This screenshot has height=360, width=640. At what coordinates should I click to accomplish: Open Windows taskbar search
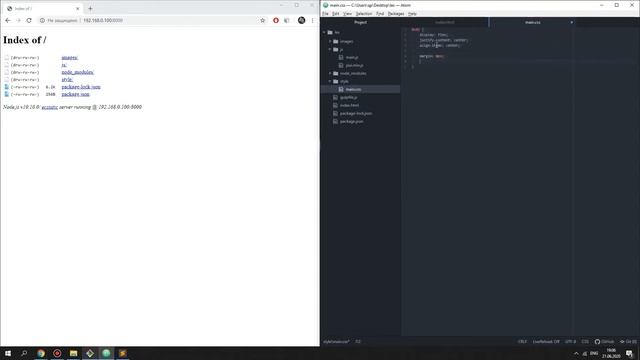click(x=24, y=353)
